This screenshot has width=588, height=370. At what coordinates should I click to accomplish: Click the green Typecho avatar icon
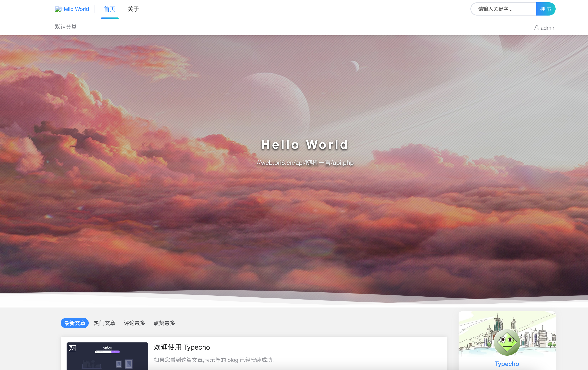pyautogui.click(x=507, y=342)
